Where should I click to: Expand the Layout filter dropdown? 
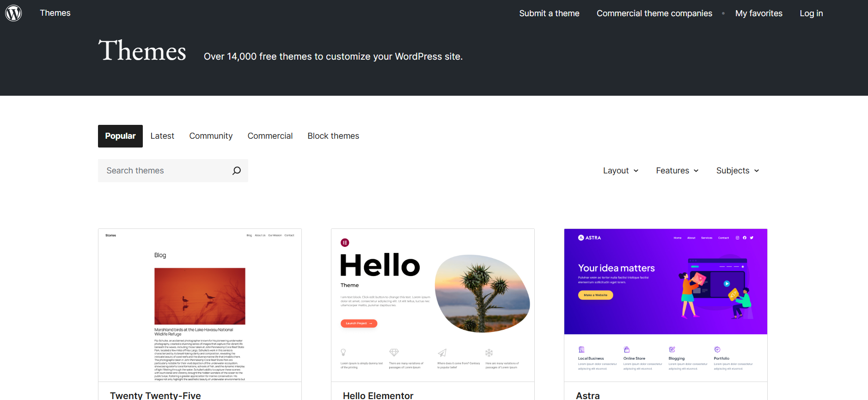pos(621,171)
